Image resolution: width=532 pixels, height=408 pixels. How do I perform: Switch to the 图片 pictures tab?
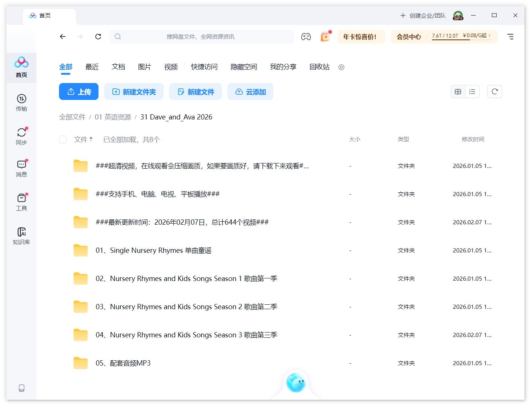click(x=145, y=67)
